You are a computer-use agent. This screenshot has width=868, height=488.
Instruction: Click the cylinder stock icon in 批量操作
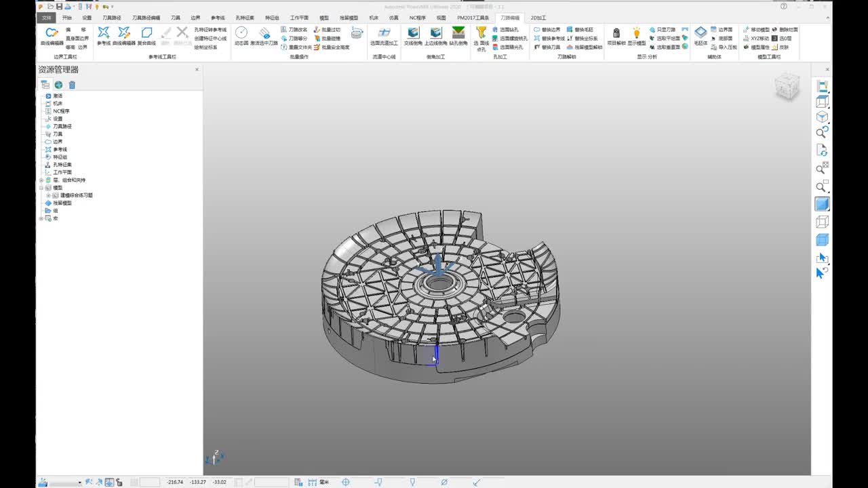point(357,33)
